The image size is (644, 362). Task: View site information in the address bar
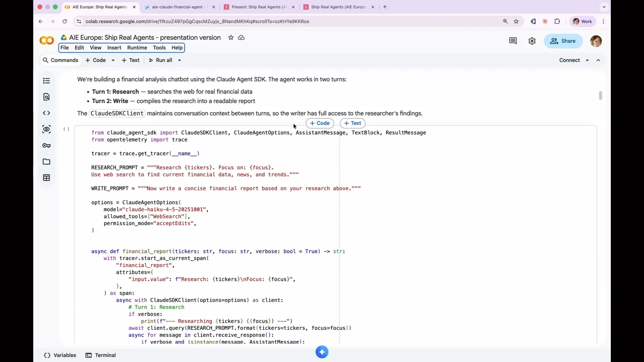pos(79,21)
